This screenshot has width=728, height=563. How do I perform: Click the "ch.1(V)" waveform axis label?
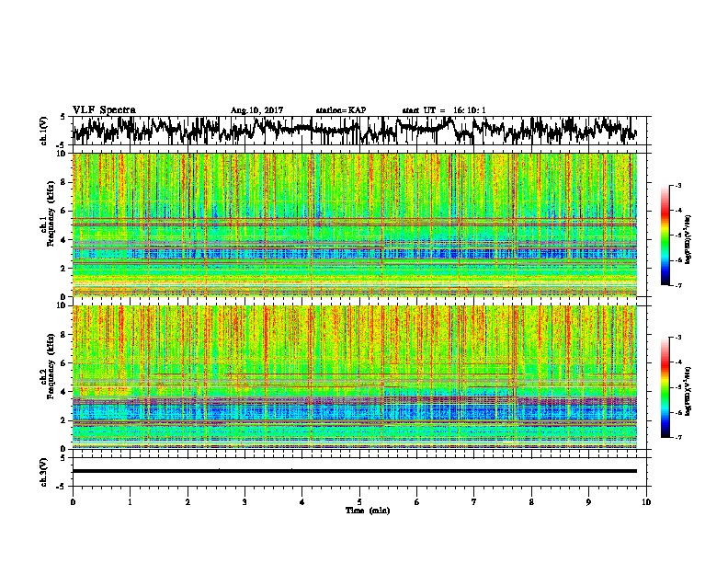coord(44,131)
